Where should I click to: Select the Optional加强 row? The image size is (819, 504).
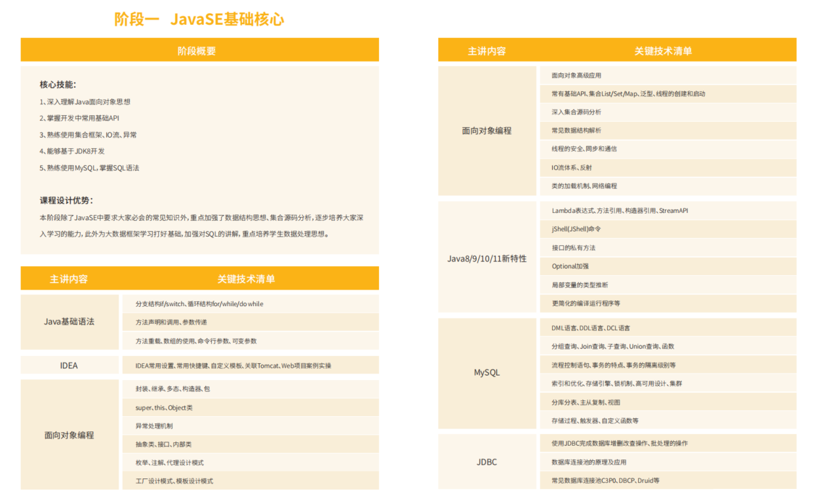570,267
